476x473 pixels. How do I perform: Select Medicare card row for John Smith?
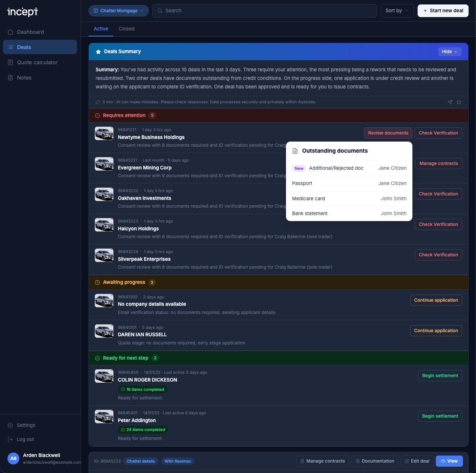tap(349, 199)
